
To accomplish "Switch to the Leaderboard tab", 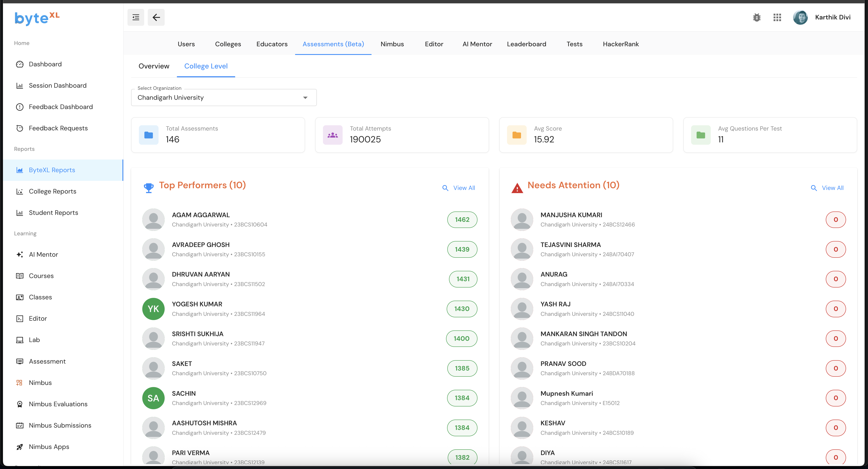I will (x=526, y=44).
